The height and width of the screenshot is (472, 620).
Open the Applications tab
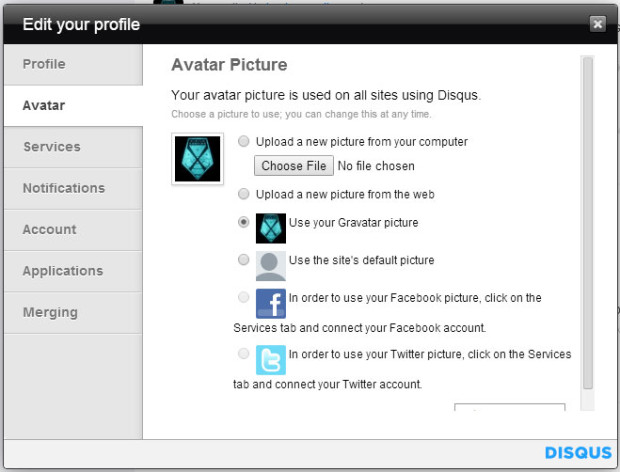[x=73, y=271]
